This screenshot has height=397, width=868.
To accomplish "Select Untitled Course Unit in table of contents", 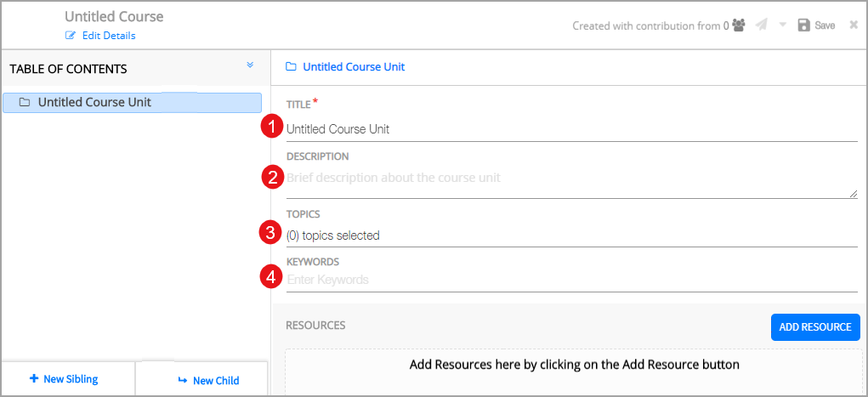I will (x=94, y=102).
